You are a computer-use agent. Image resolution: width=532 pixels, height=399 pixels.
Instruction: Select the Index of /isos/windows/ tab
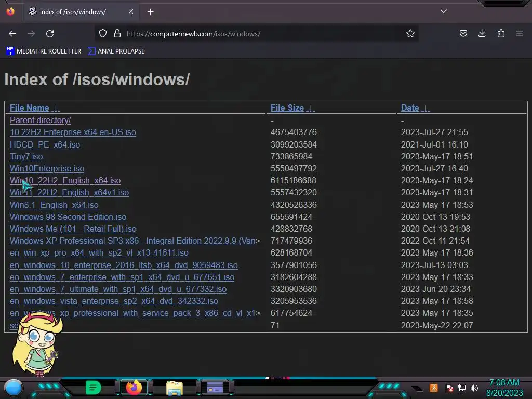(x=81, y=12)
